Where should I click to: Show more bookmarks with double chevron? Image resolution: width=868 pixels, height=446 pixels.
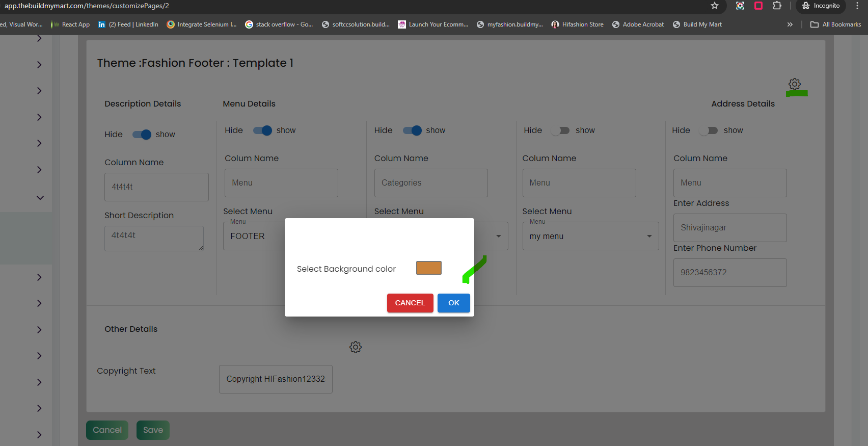pyautogui.click(x=790, y=24)
